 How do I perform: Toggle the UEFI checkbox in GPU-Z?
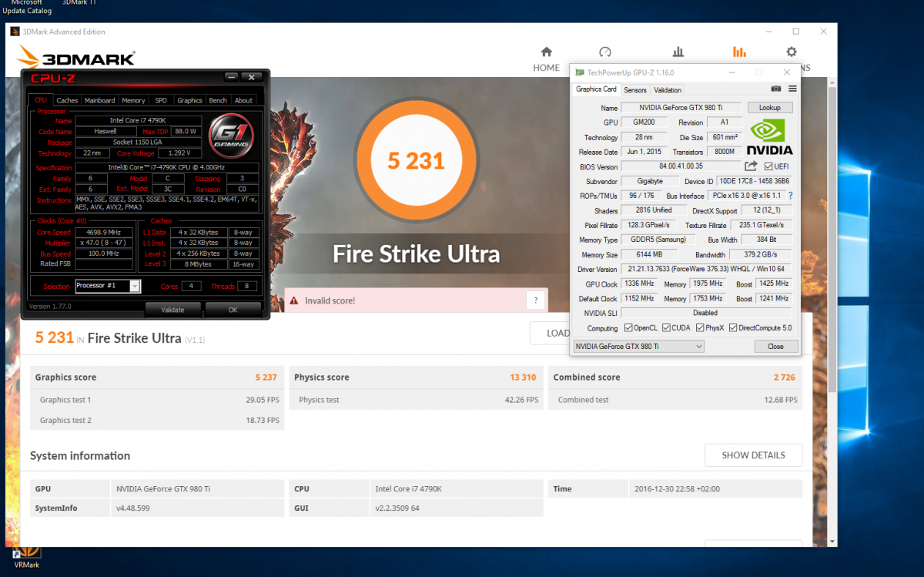click(768, 166)
